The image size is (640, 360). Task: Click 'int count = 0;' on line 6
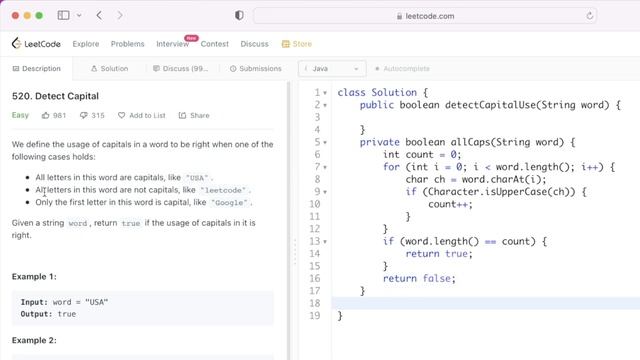tap(422, 155)
